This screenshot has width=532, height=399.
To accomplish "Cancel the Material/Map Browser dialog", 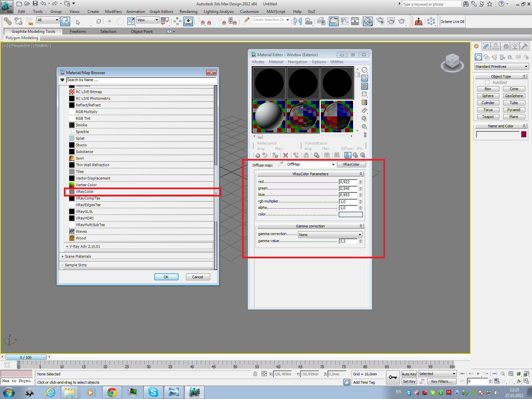I will click(x=198, y=277).
